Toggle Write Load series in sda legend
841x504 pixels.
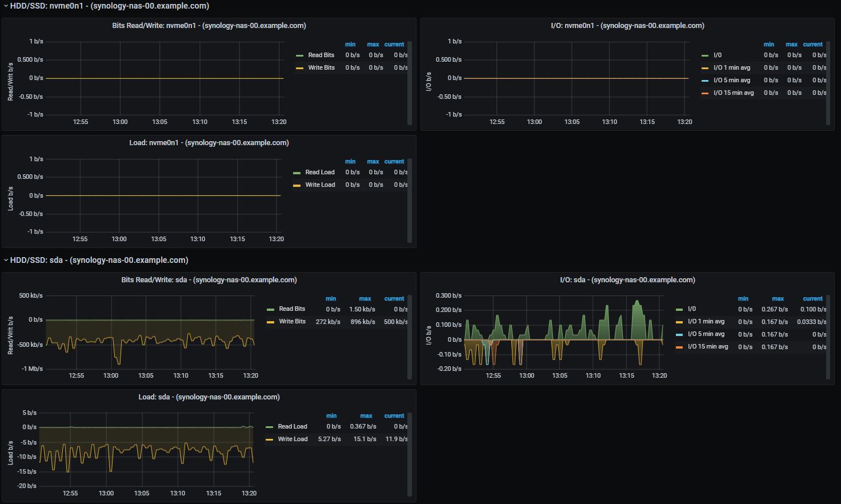[293, 439]
